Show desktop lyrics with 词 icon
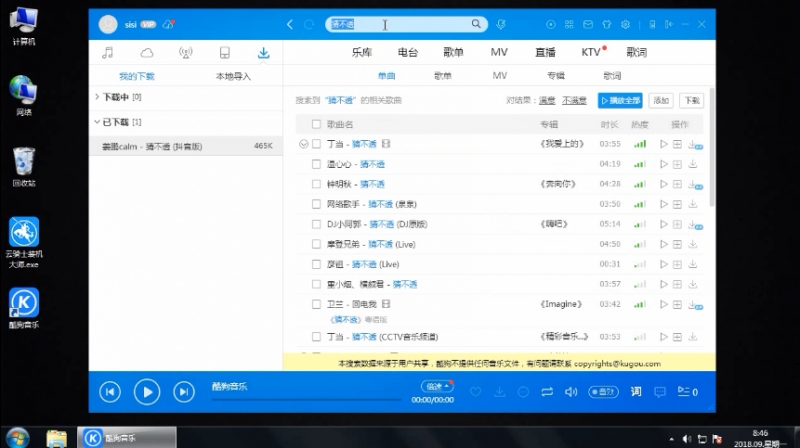Image resolution: width=800 pixels, height=448 pixels. pyautogui.click(x=636, y=391)
